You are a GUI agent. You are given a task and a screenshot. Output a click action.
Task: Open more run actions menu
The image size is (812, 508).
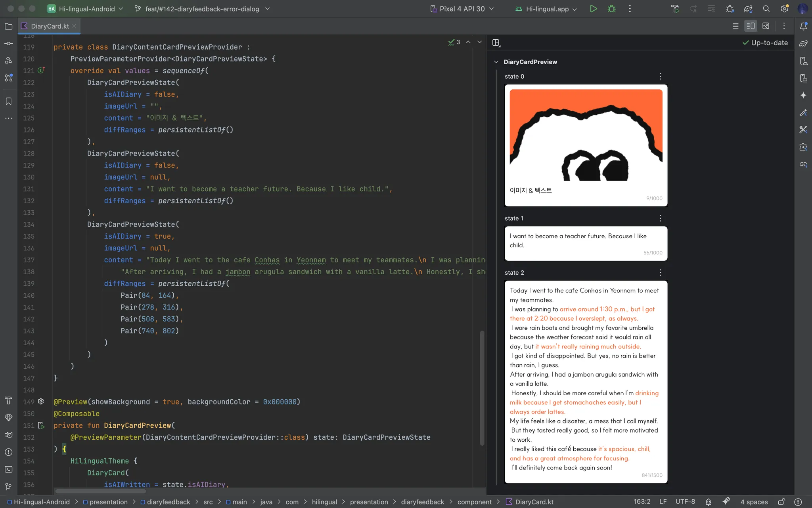tap(630, 9)
